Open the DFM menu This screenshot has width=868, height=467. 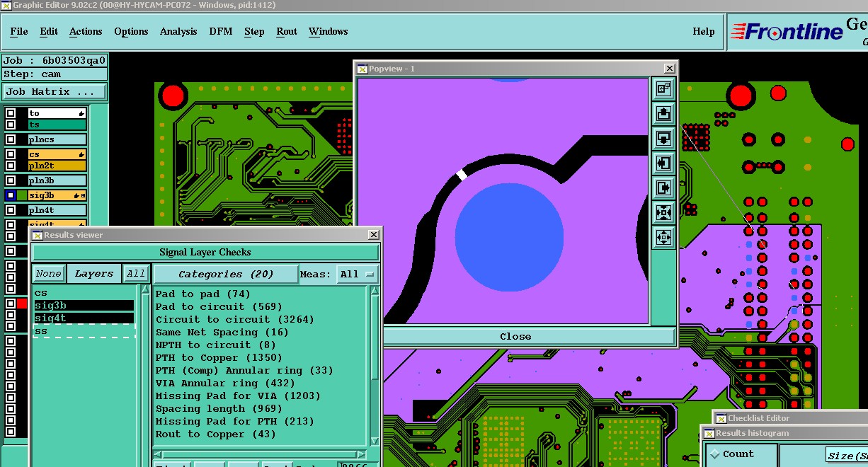pos(220,31)
